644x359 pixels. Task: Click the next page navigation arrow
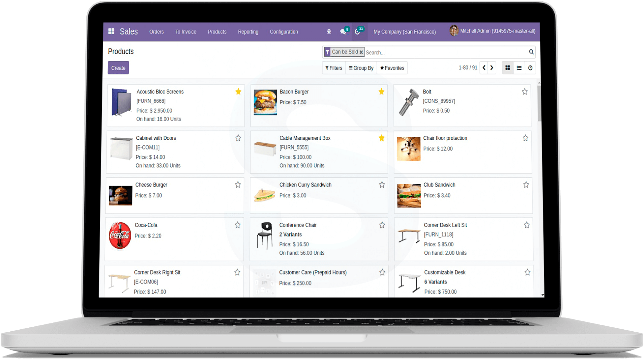point(491,68)
